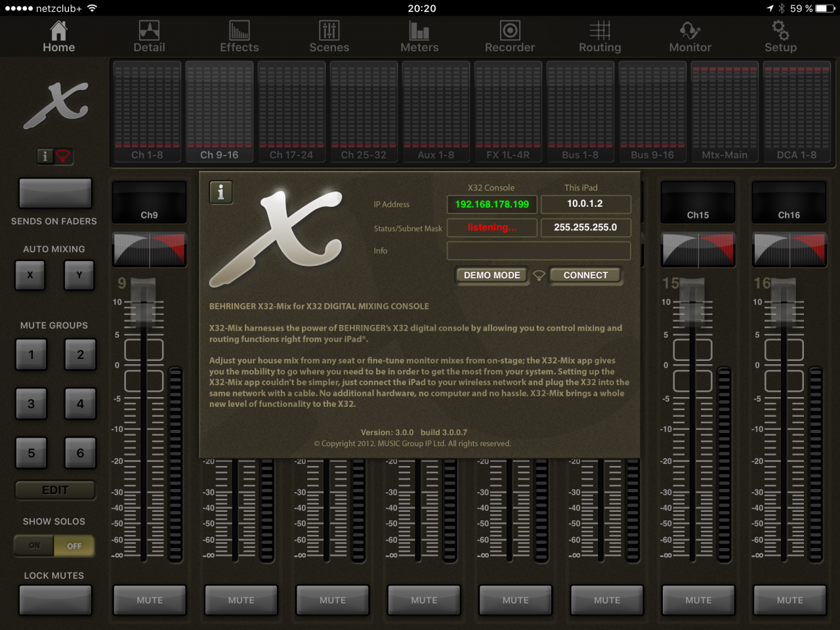Image resolution: width=840 pixels, height=630 pixels.
Task: Click the listening... status field
Action: 492,228
